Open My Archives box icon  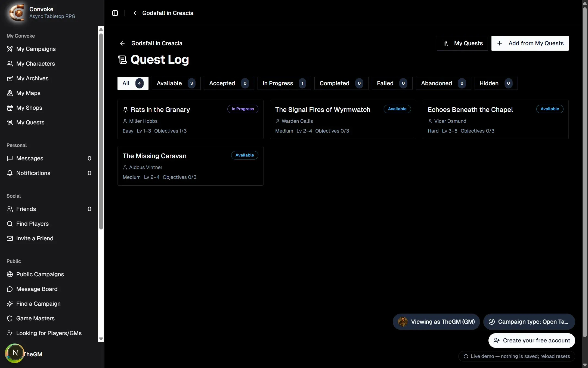point(10,78)
